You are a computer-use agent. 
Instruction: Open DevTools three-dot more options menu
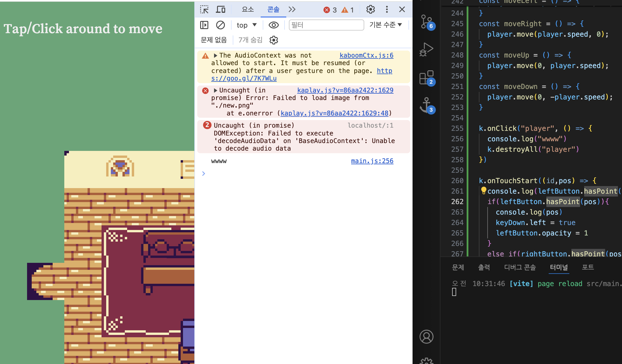pos(387,10)
